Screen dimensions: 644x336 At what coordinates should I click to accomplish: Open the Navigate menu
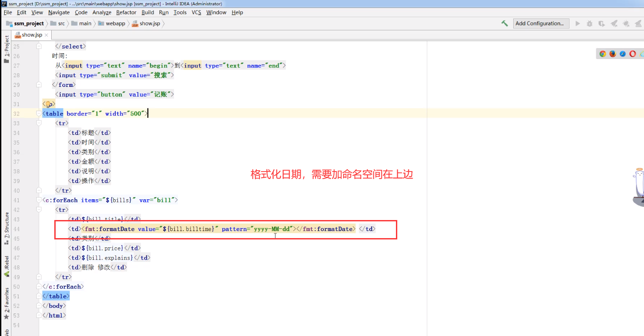[x=59, y=12]
